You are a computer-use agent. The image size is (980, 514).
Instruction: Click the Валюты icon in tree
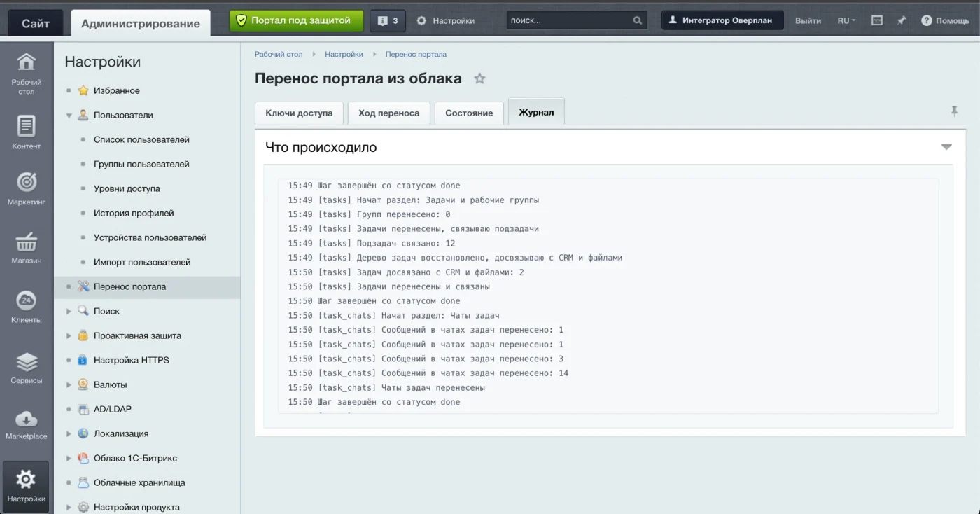[x=83, y=384]
